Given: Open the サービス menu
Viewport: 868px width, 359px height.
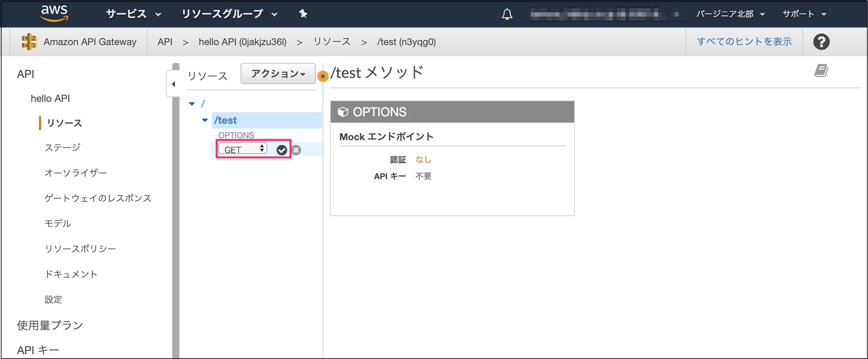Looking at the screenshot, I should 133,14.
